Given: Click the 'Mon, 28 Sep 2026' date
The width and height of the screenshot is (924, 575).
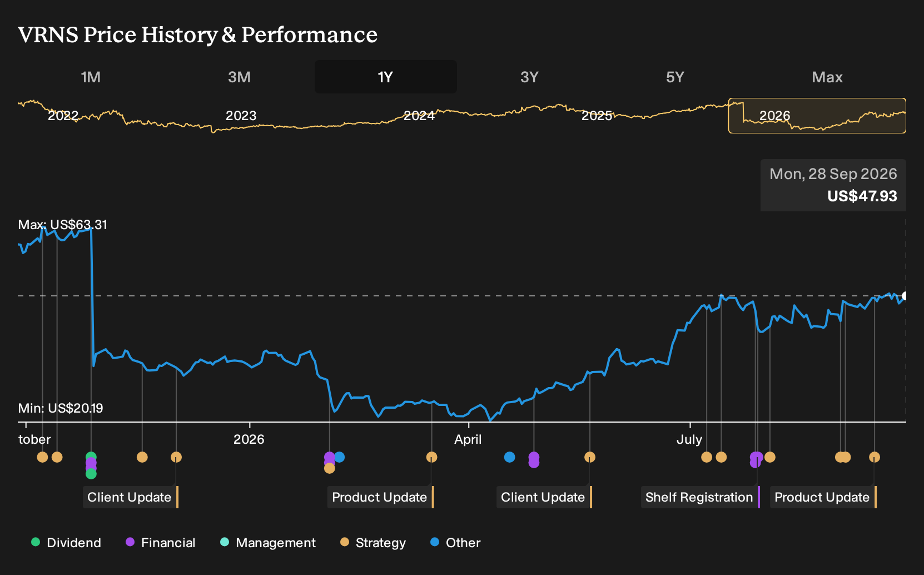Looking at the screenshot, I should tap(833, 174).
